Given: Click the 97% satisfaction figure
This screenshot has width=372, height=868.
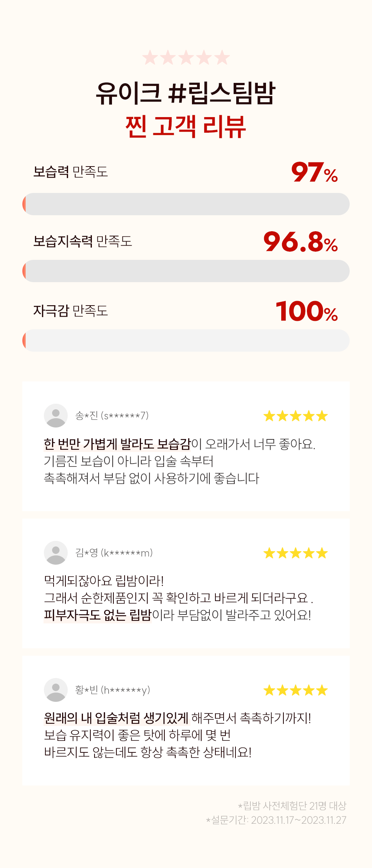Looking at the screenshot, I should [x=315, y=172].
